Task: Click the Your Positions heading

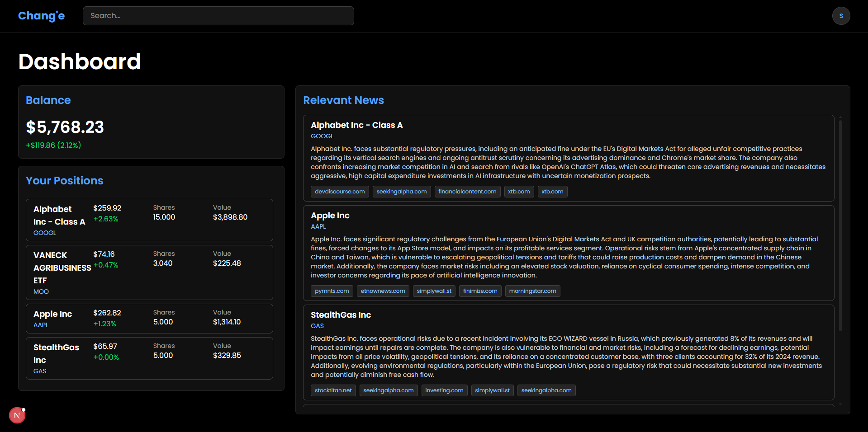Action: [65, 181]
